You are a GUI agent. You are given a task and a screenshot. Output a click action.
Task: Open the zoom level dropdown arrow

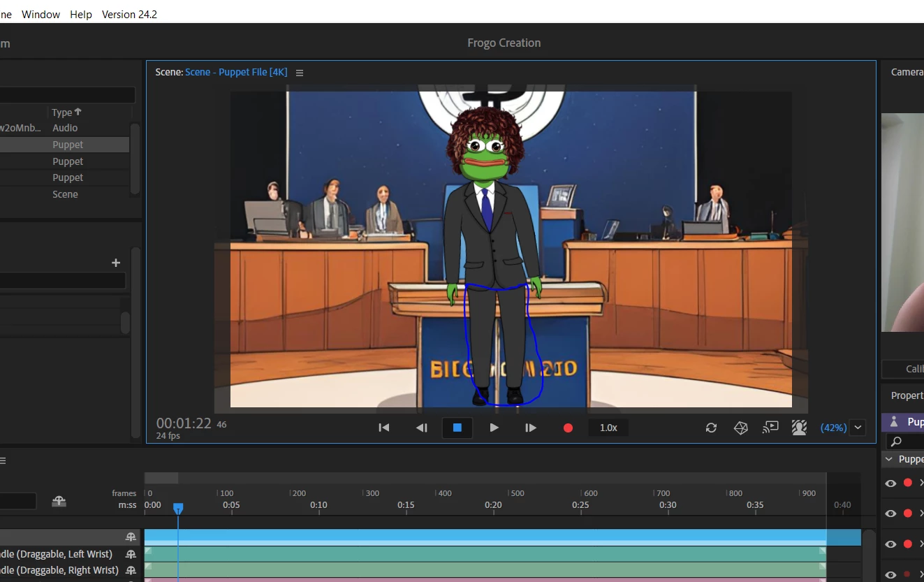tap(858, 428)
